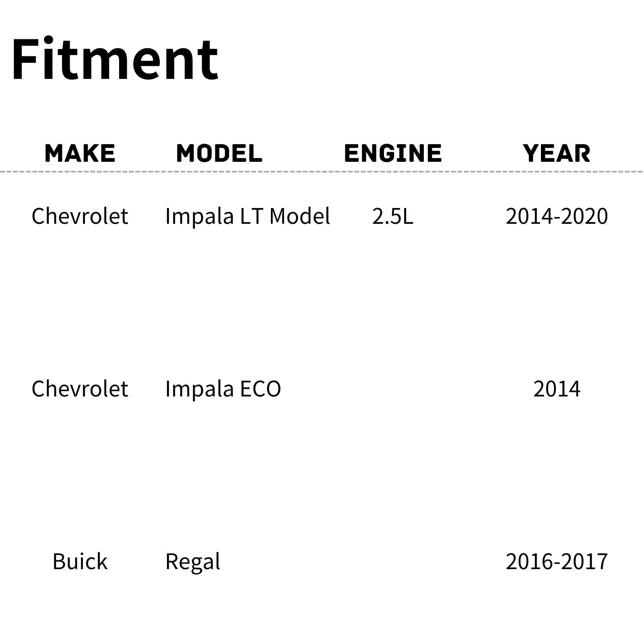
Task: Select the Impala LT Model cell
Action: 248,216
